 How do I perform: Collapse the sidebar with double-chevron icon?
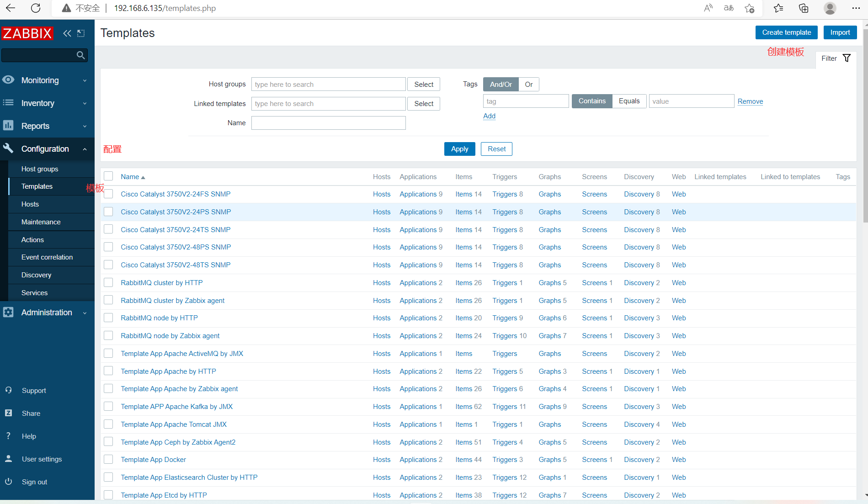(67, 33)
